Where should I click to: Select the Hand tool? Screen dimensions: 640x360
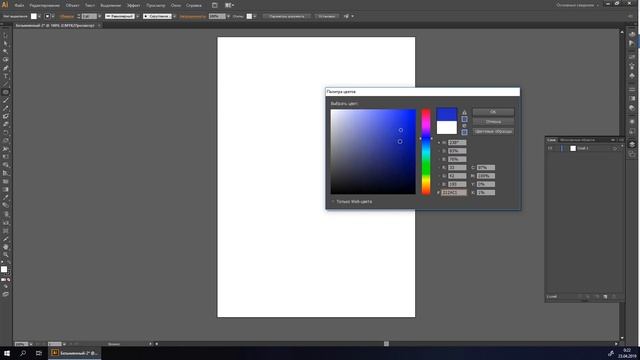(x=5, y=247)
